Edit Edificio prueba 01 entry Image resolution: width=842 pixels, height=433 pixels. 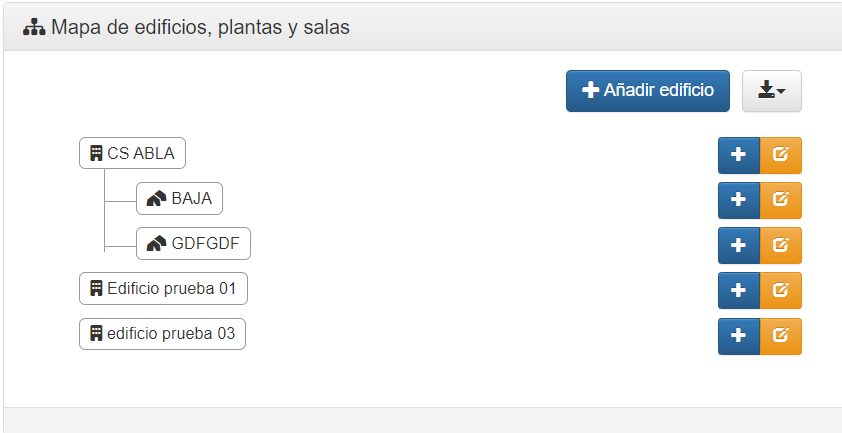pos(781,291)
